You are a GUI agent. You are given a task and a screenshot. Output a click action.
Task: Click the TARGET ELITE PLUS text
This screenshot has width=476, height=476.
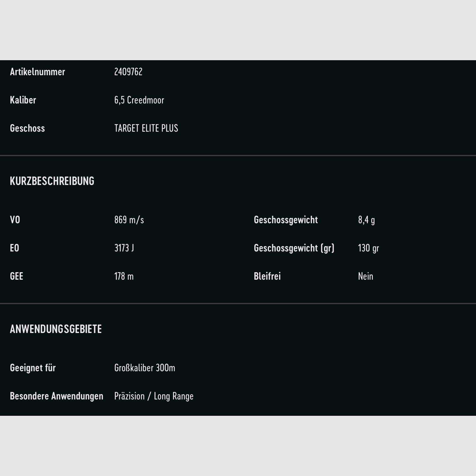(146, 128)
